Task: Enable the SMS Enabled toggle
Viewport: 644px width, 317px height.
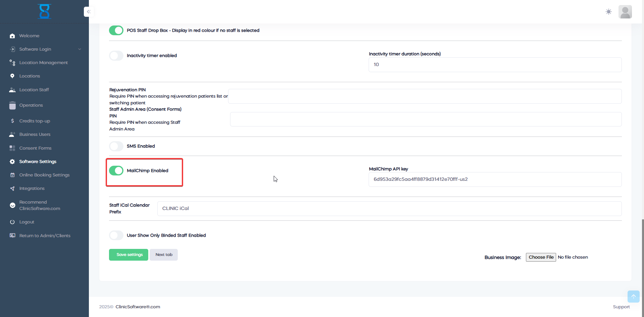Action: point(116,146)
